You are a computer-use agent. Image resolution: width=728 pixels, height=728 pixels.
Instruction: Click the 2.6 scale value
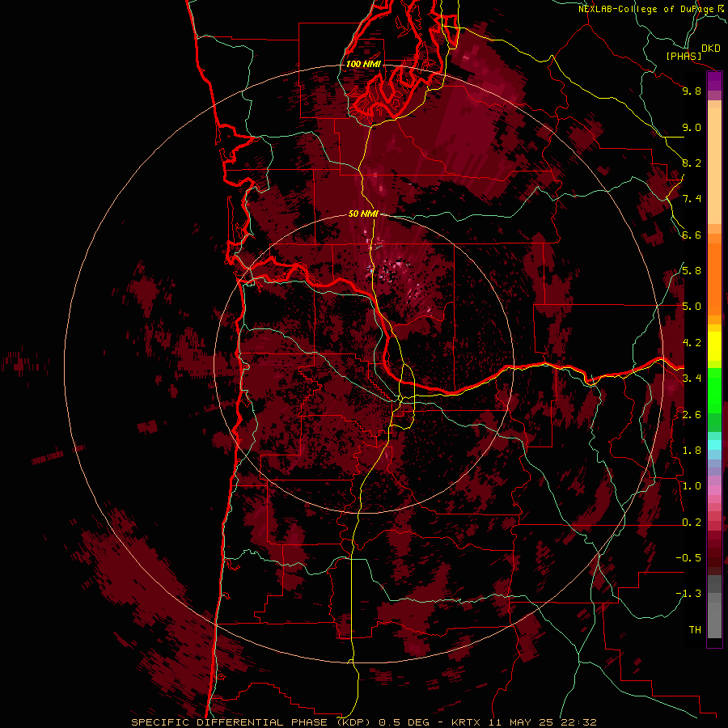point(692,415)
